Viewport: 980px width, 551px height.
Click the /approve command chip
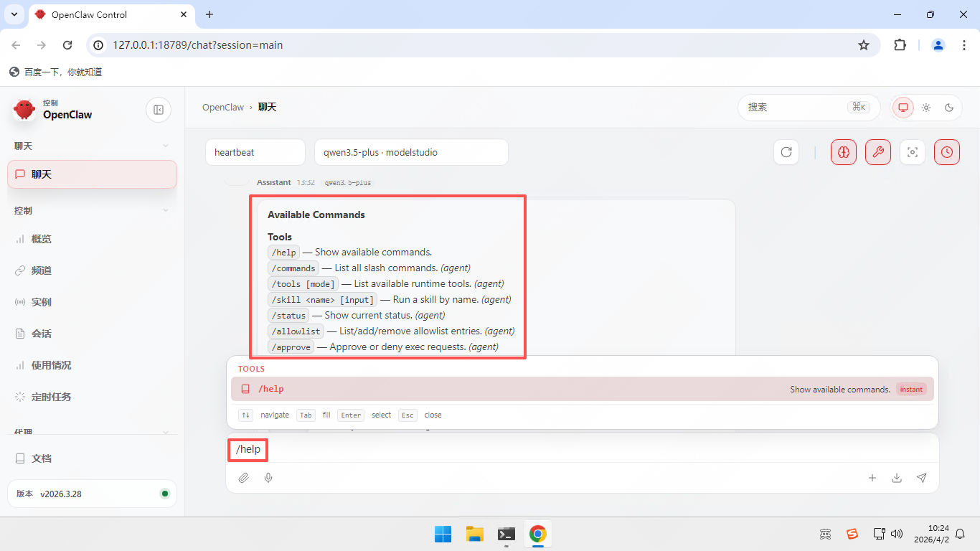click(x=291, y=347)
